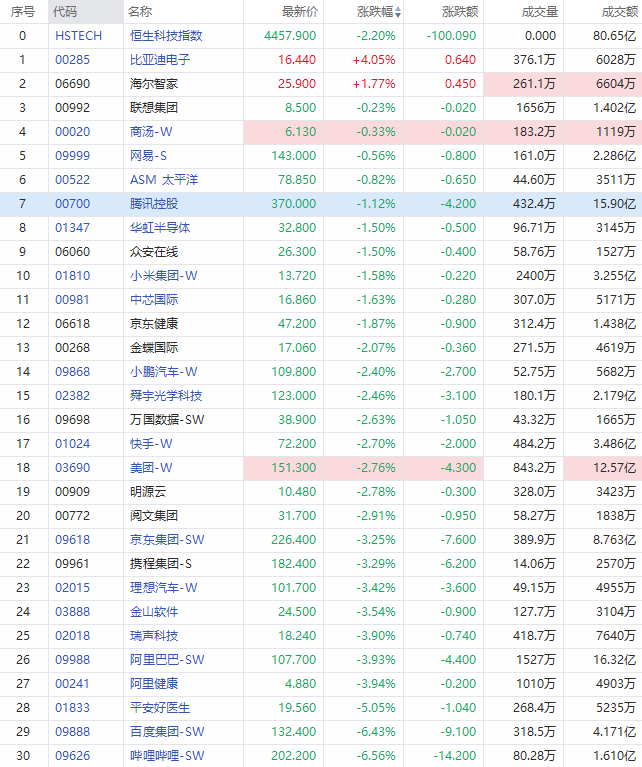Open 美团-W stock link
This screenshot has height=767, width=642.
151,467
